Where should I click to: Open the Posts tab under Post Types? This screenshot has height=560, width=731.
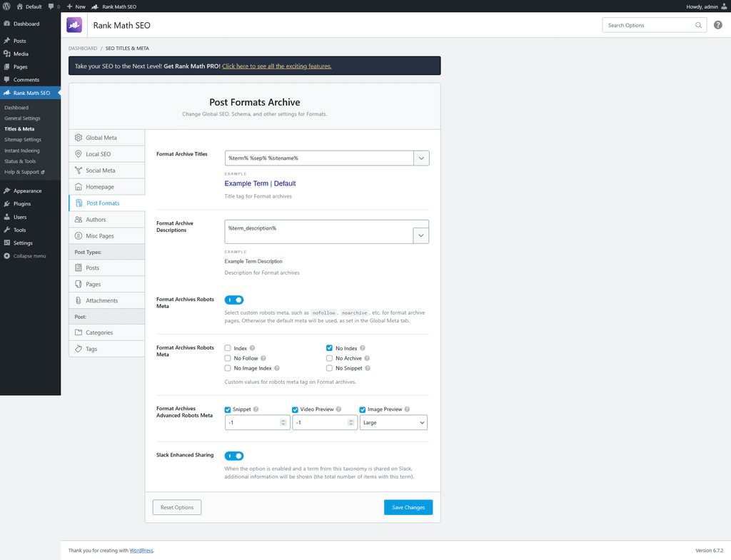[x=107, y=268]
